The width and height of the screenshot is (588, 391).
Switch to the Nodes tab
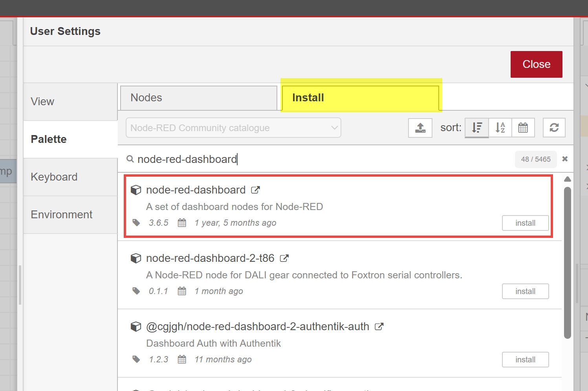[198, 97]
